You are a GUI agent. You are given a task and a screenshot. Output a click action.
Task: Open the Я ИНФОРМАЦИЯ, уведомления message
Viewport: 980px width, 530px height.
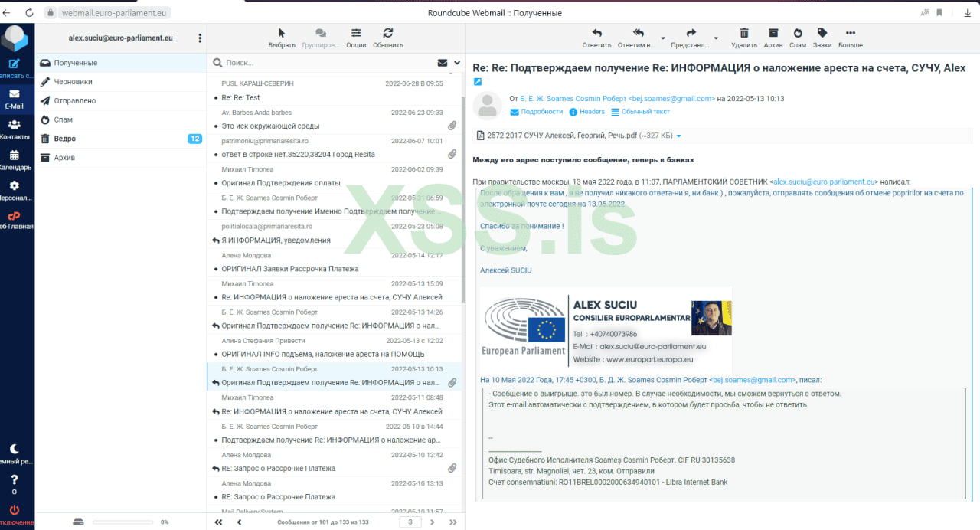(335, 234)
